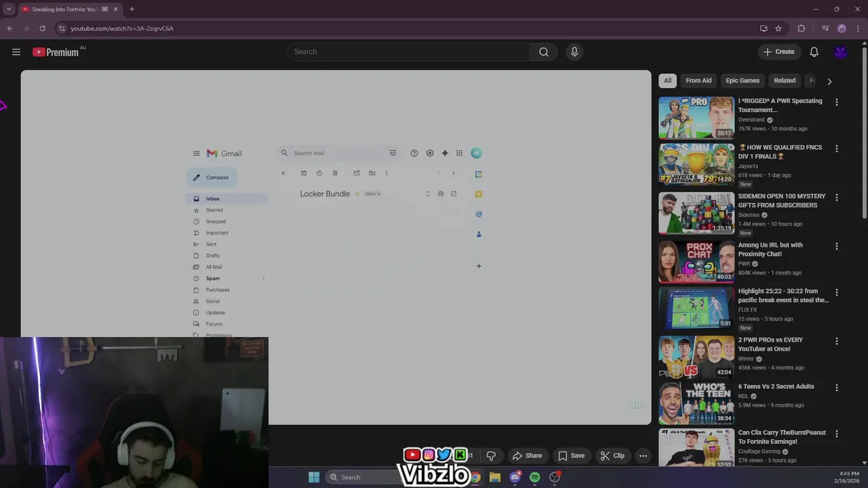
Task: Open a new browser tab
Action: [x=132, y=9]
